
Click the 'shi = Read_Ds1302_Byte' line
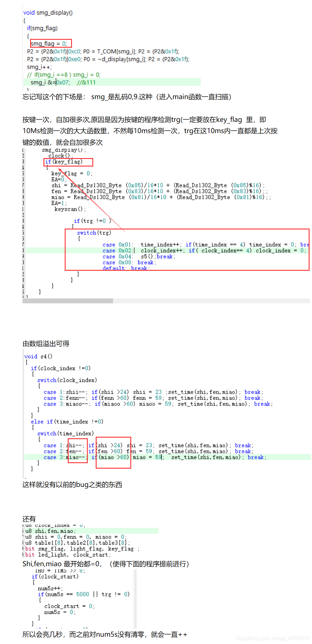tap(158, 185)
